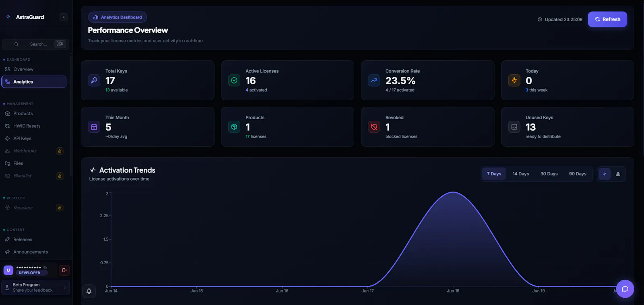
Task: Click the This Month calendar icon
Action: point(94,127)
